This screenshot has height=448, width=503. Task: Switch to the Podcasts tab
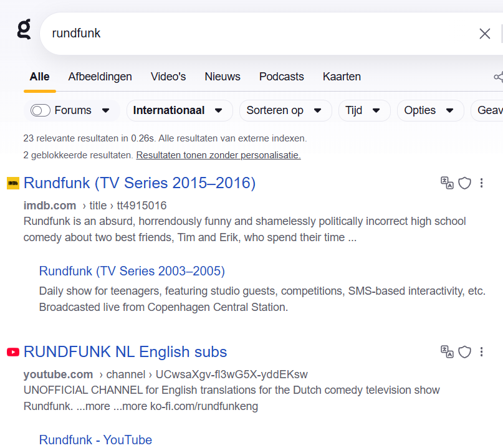click(x=281, y=77)
